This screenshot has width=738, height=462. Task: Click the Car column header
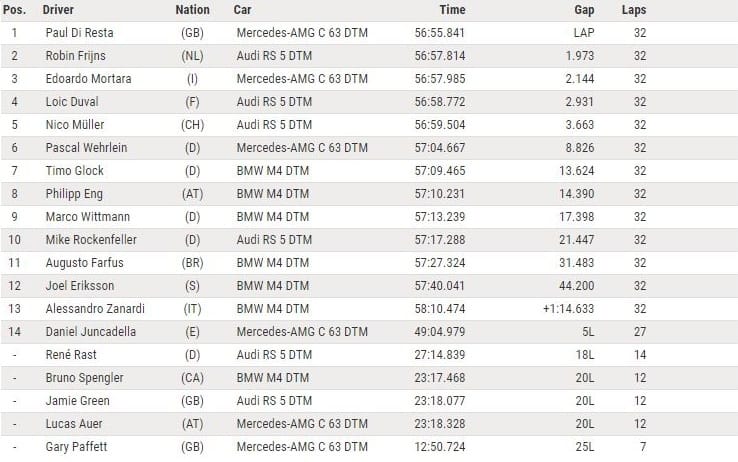click(x=242, y=9)
